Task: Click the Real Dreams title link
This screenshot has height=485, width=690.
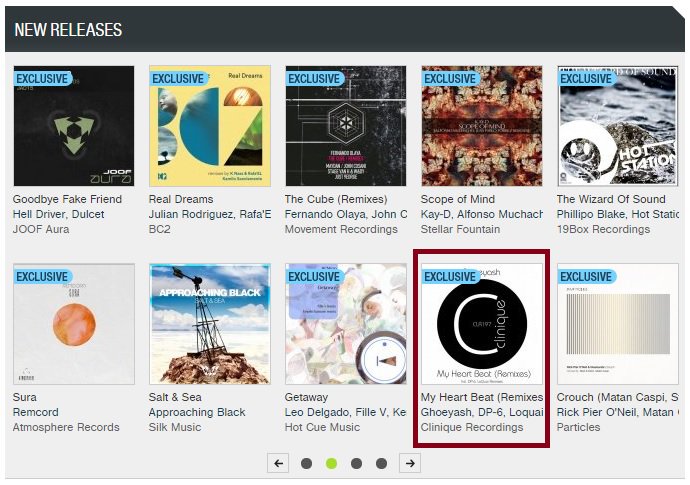Action: 181,199
